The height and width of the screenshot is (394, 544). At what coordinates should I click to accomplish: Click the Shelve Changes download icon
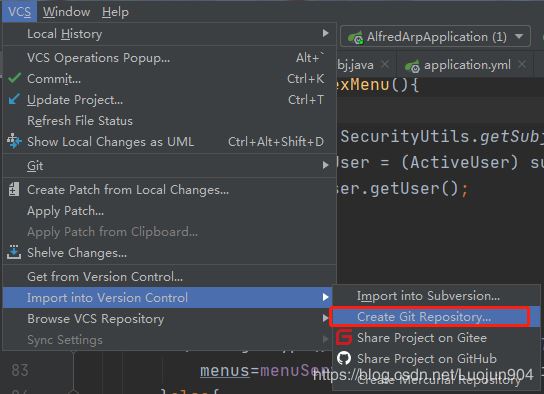click(14, 252)
